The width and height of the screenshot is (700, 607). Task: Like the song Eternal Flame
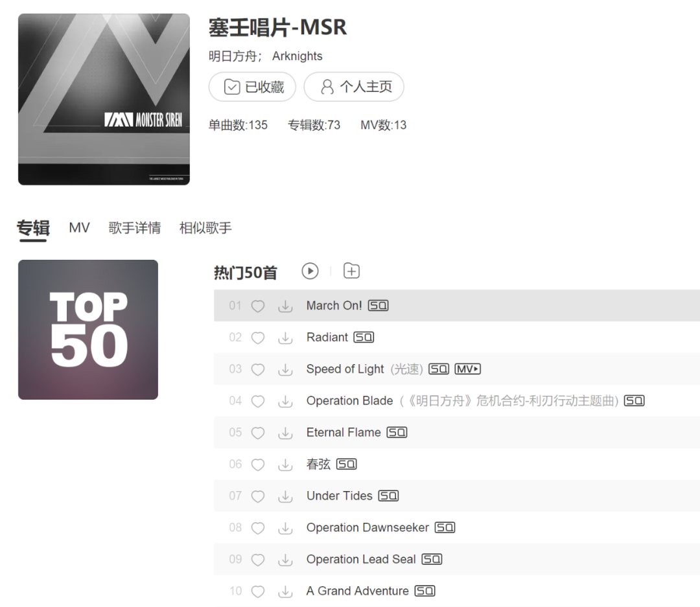(x=257, y=433)
